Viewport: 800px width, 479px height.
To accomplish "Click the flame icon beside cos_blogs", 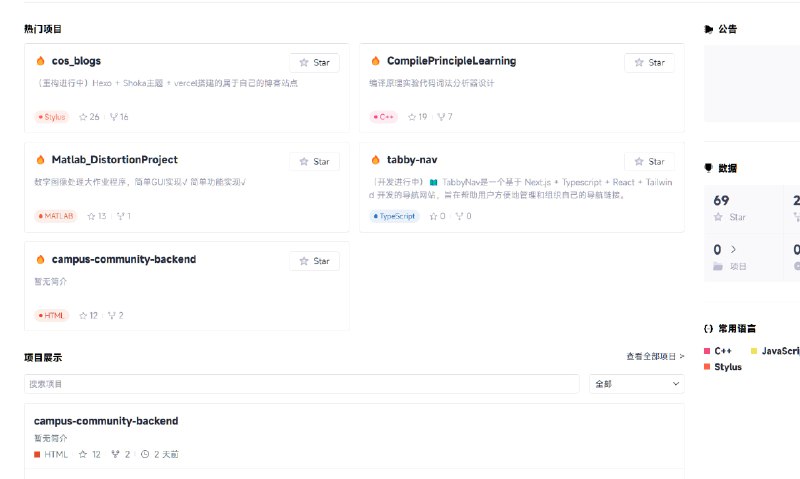I will click(41, 61).
